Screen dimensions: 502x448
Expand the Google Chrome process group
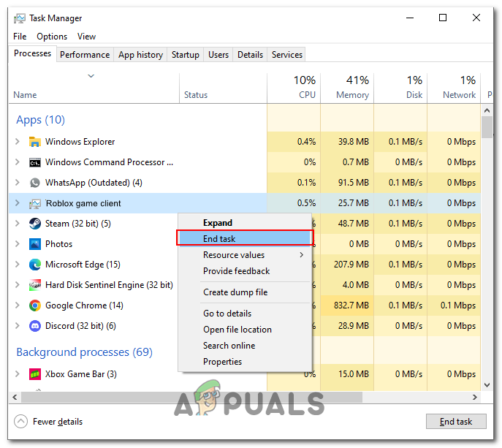(x=18, y=305)
